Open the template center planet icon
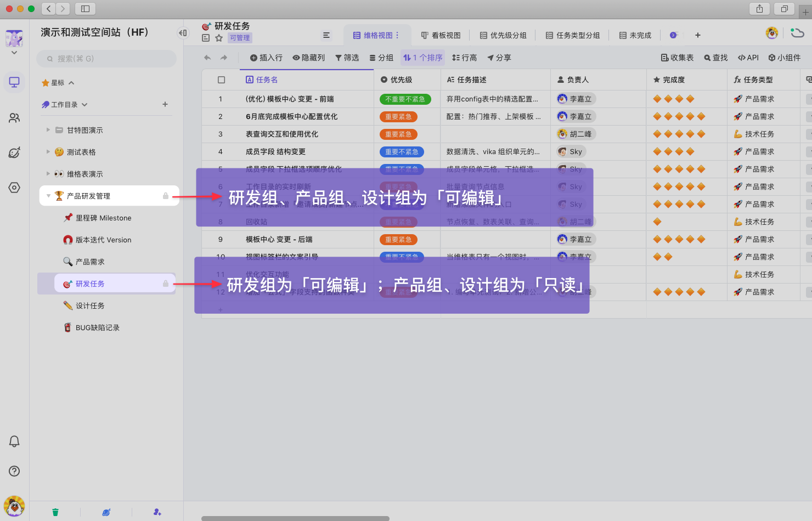The height and width of the screenshot is (521, 812). (14, 152)
